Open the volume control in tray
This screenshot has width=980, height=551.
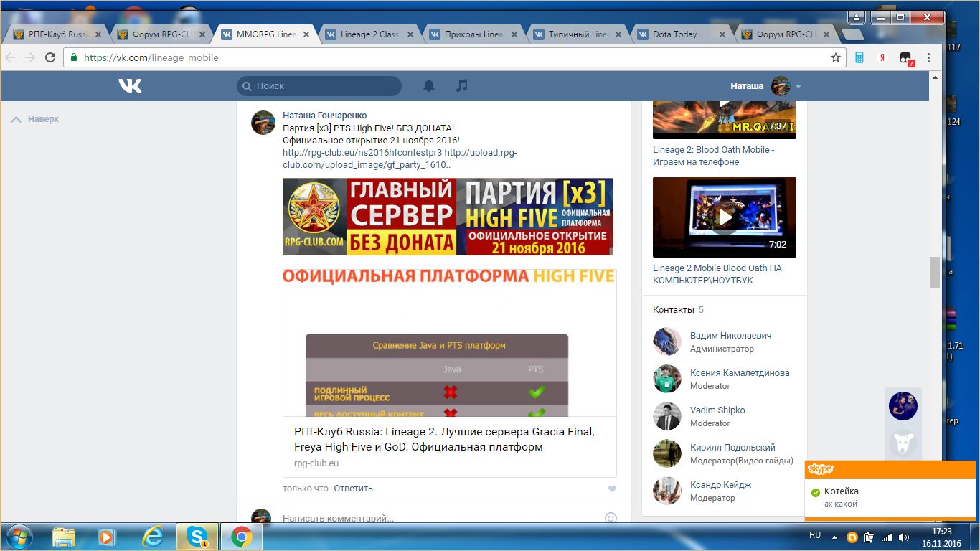coord(904,537)
